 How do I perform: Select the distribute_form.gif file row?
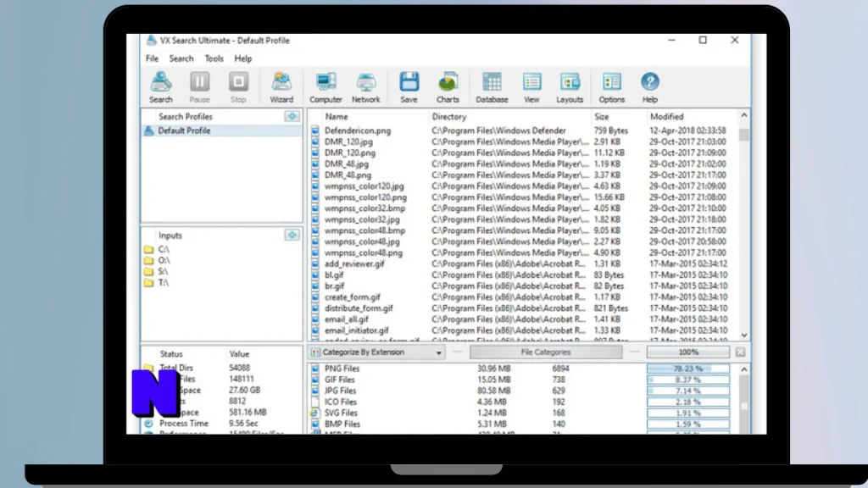point(523,308)
